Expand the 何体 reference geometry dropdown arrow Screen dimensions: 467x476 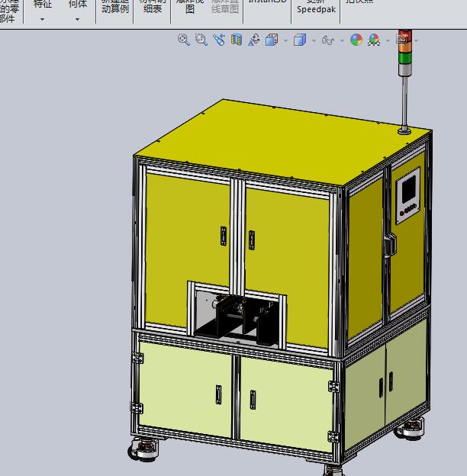point(77,19)
